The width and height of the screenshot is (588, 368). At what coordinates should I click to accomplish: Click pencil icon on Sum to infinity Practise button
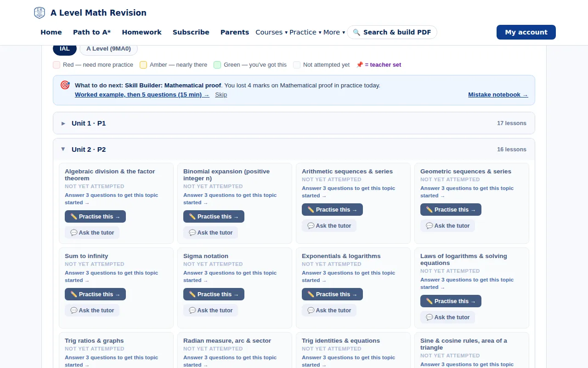click(74, 294)
